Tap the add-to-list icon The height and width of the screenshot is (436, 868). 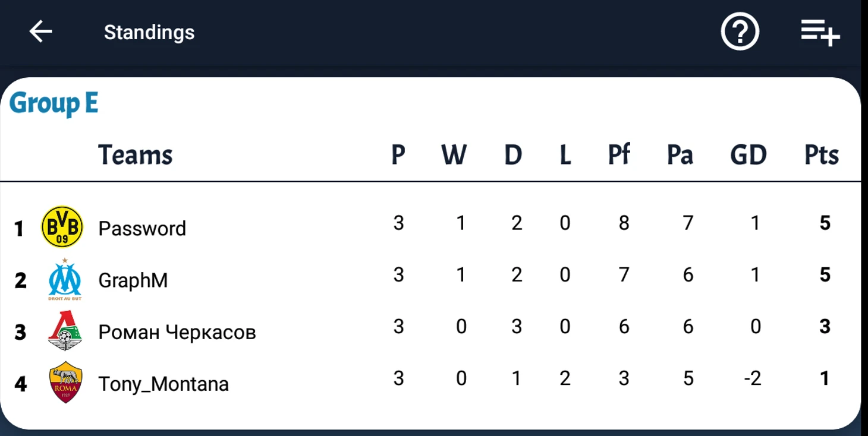[820, 32]
